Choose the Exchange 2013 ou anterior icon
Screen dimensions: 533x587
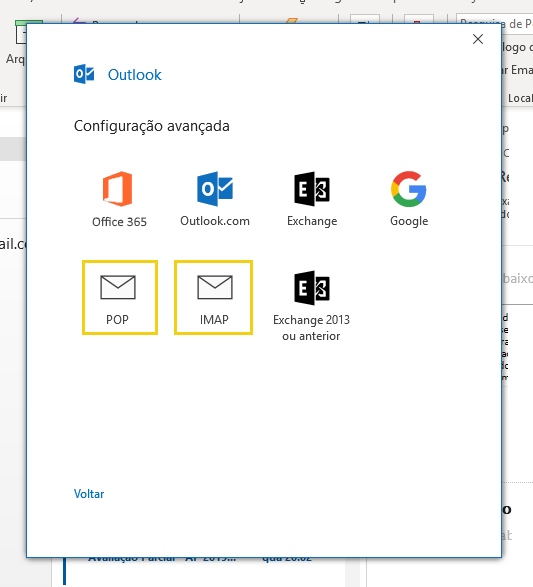[312, 288]
